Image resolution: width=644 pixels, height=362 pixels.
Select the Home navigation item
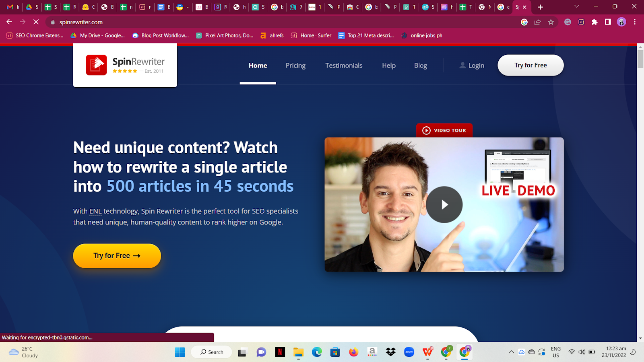(258, 66)
